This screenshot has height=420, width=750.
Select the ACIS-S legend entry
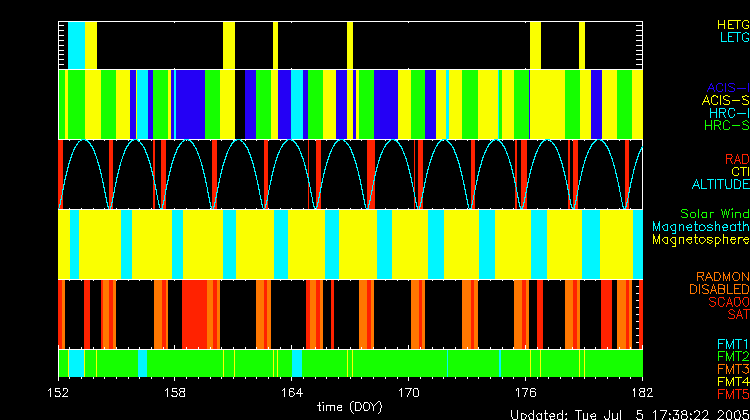pyautogui.click(x=725, y=100)
